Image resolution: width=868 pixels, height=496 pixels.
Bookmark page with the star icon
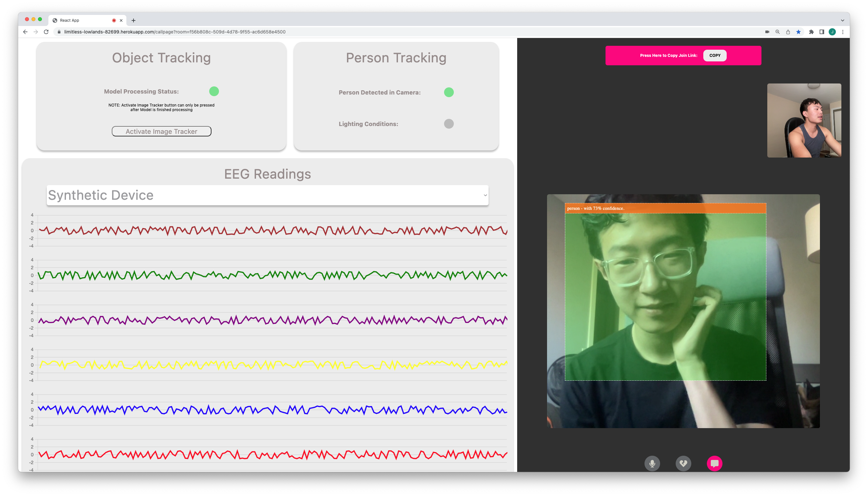[x=798, y=32]
